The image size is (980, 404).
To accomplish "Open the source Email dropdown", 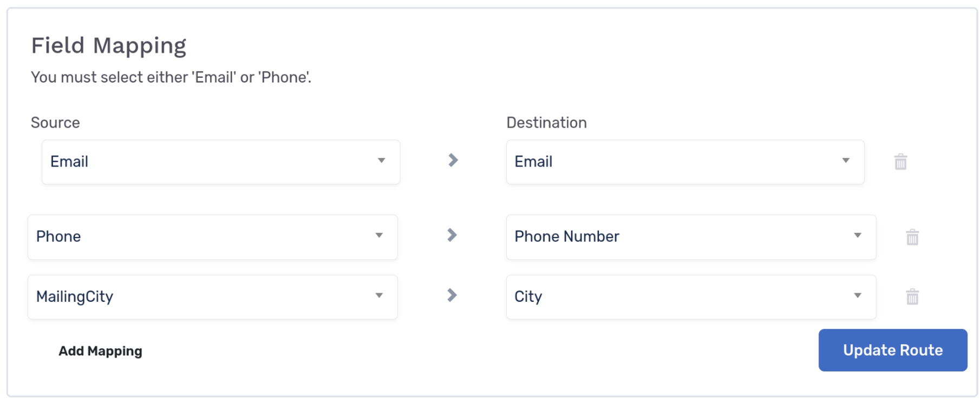I will pos(221,162).
